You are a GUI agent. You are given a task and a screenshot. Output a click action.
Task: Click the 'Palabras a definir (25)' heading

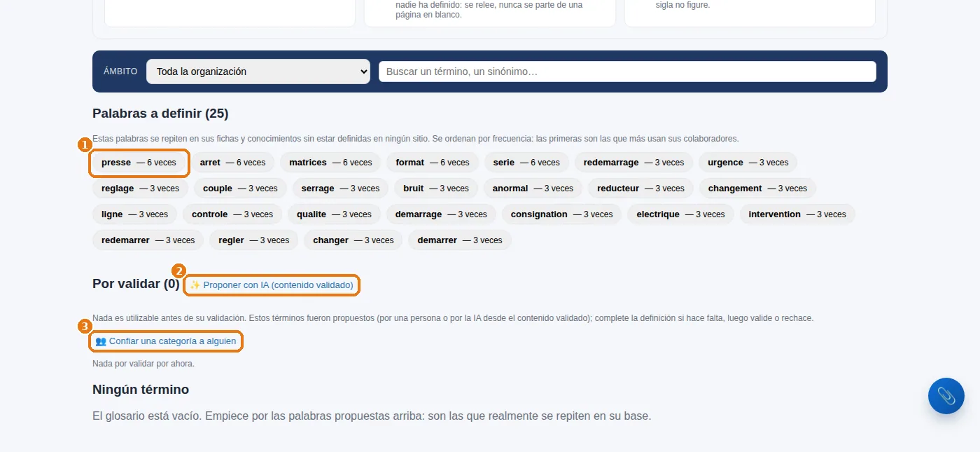pos(160,114)
